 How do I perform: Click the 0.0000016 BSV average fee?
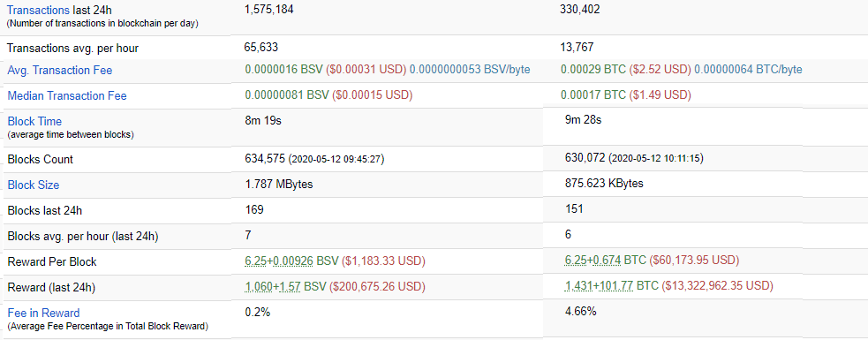tap(284, 70)
